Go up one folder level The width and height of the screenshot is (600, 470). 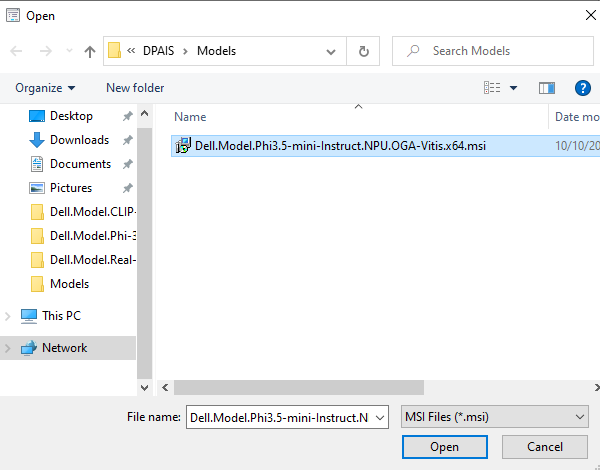90,51
